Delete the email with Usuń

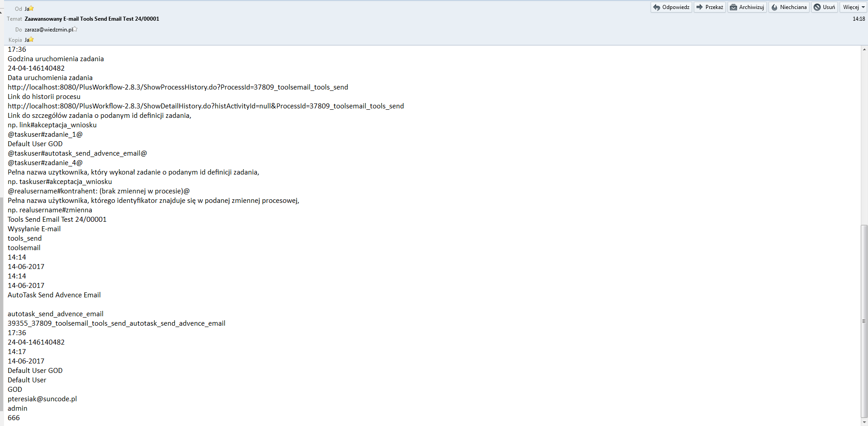click(824, 7)
